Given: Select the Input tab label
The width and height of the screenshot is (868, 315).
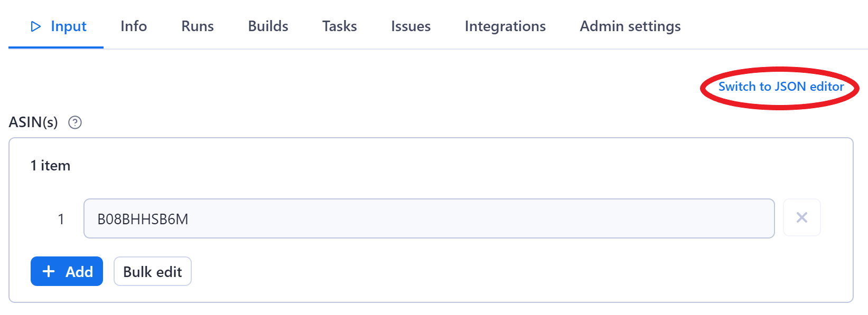Looking at the screenshot, I should point(69,26).
